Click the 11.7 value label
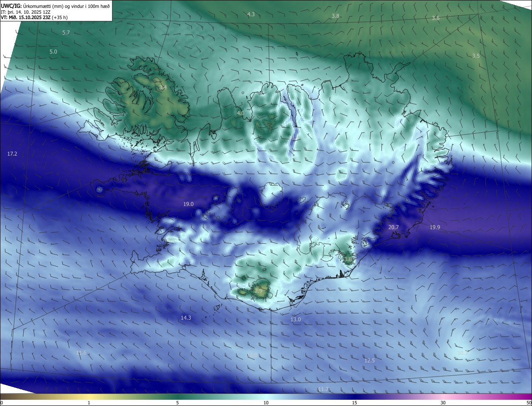 click(323, 389)
